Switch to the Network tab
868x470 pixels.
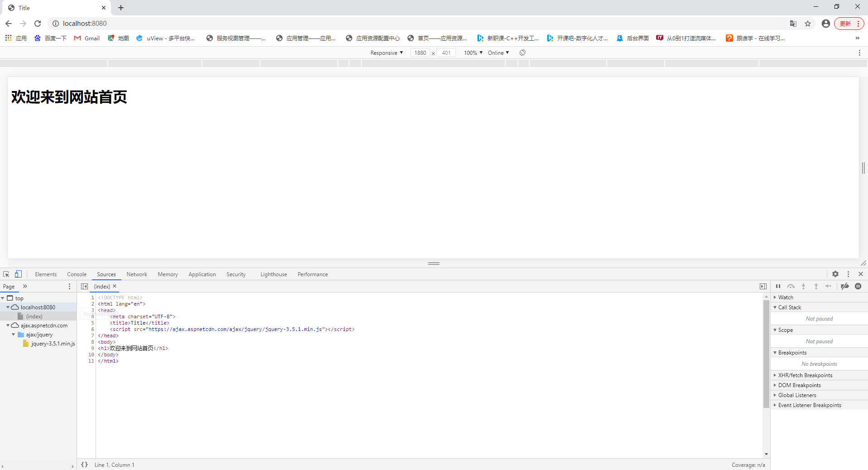pyautogui.click(x=137, y=274)
